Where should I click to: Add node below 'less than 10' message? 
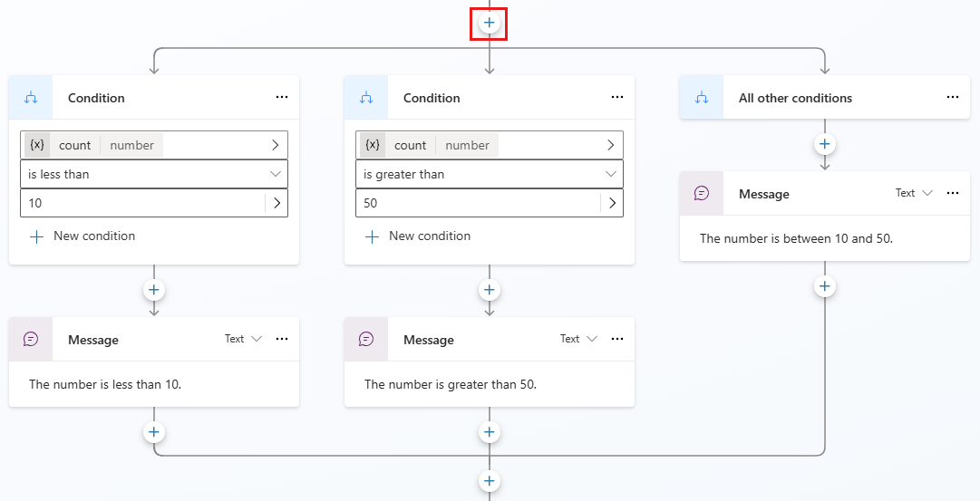tap(154, 432)
